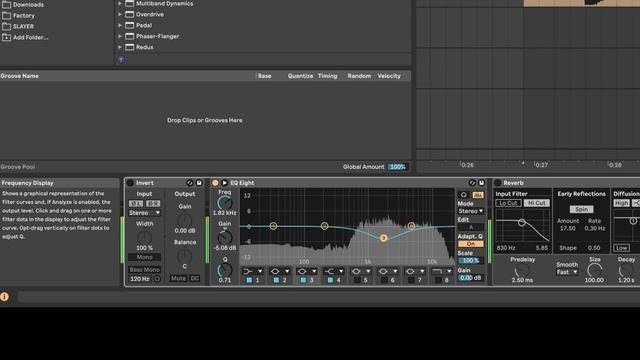Viewport: 640px width, 360px height.
Task: Open filter type dropdown for band 3
Action: tap(307, 271)
